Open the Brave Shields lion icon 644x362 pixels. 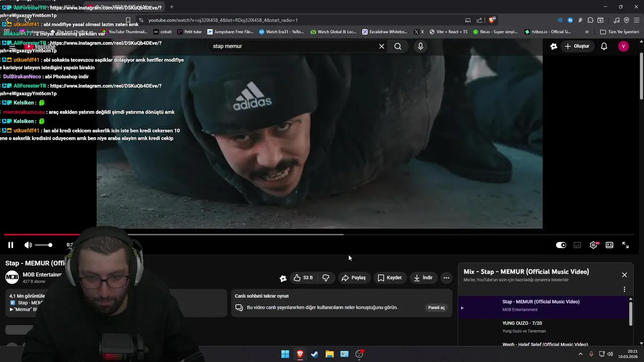[x=492, y=20]
